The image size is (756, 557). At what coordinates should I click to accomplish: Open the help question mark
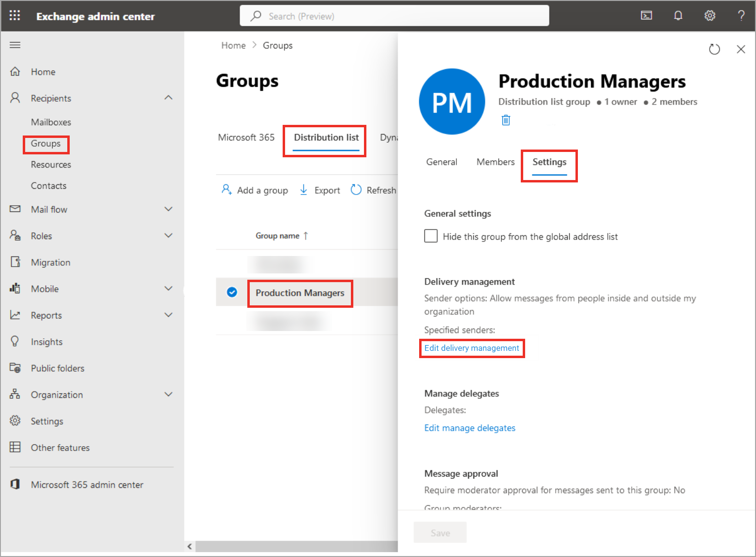click(741, 15)
